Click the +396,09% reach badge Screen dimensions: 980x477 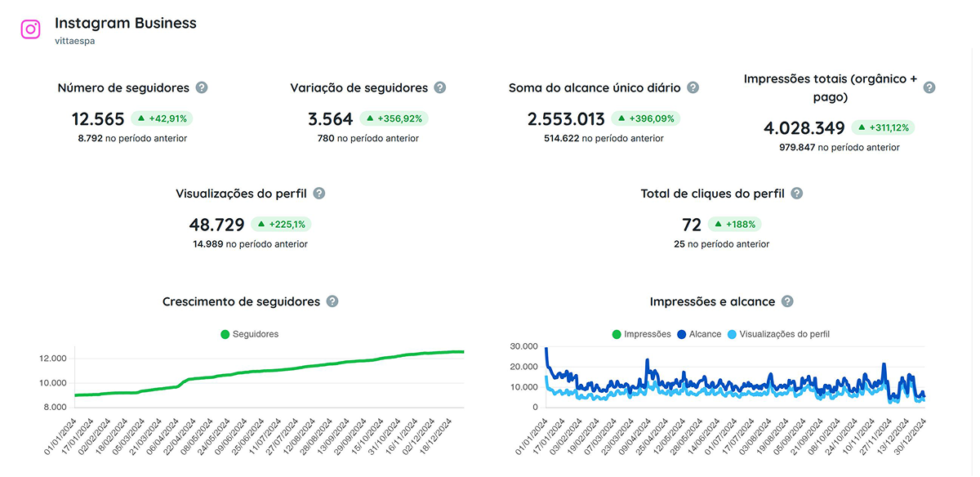pyautogui.click(x=646, y=118)
